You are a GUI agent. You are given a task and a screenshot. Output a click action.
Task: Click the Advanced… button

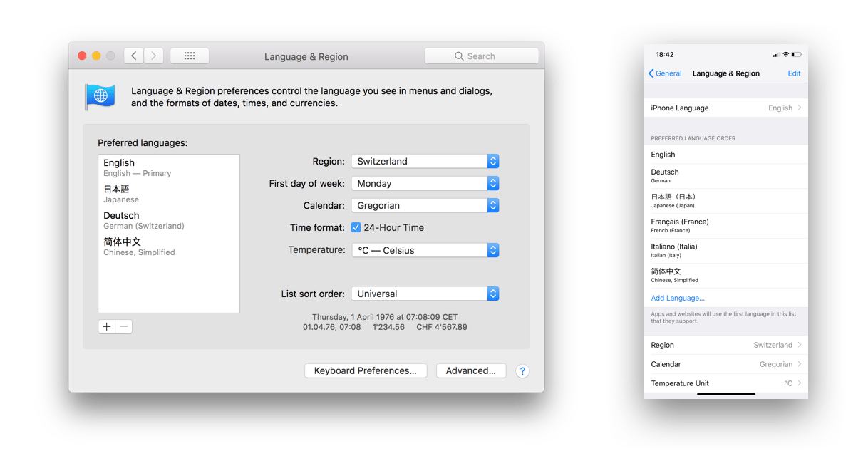[x=471, y=371]
